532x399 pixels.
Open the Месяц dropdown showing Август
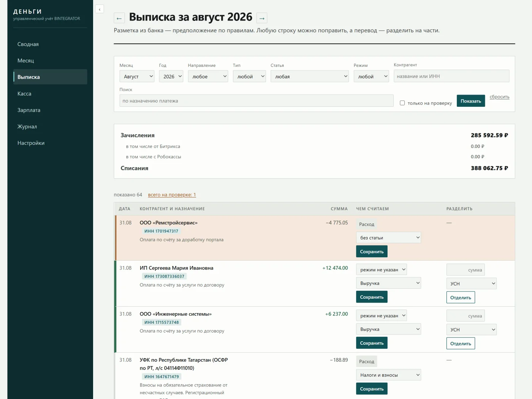coord(137,76)
